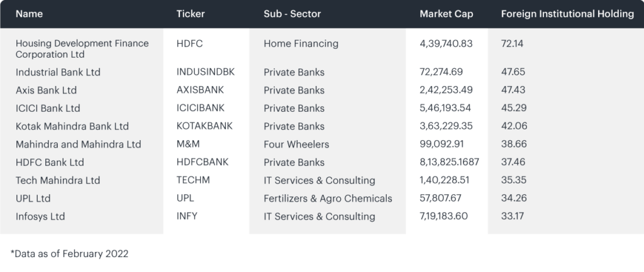Select the UPL Ltd company name
This screenshot has width=644, height=272.
point(33,198)
